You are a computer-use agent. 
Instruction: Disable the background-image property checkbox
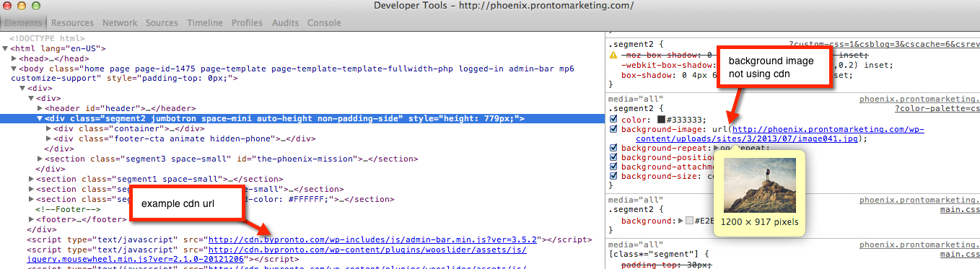(x=613, y=130)
